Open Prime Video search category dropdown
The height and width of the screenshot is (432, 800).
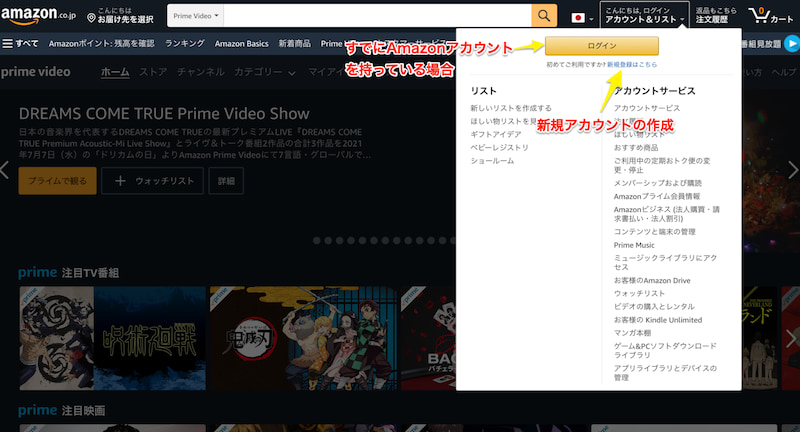tap(195, 16)
